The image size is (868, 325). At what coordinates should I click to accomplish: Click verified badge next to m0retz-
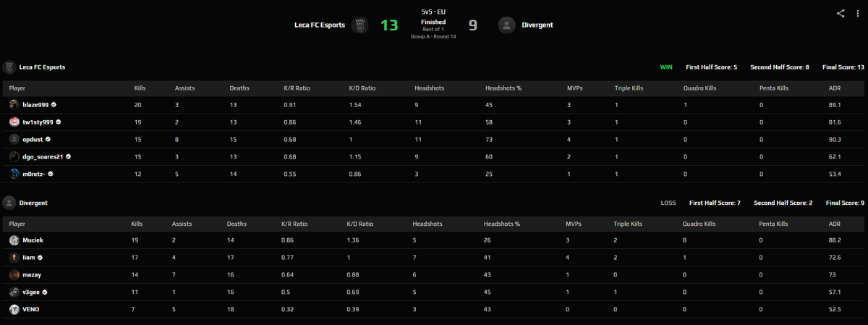tap(51, 174)
